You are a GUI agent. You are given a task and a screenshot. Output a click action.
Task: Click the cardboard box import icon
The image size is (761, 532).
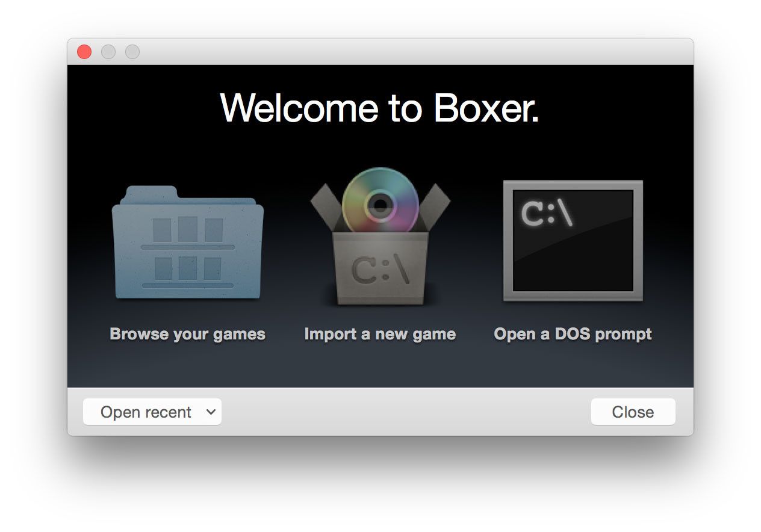point(380,268)
